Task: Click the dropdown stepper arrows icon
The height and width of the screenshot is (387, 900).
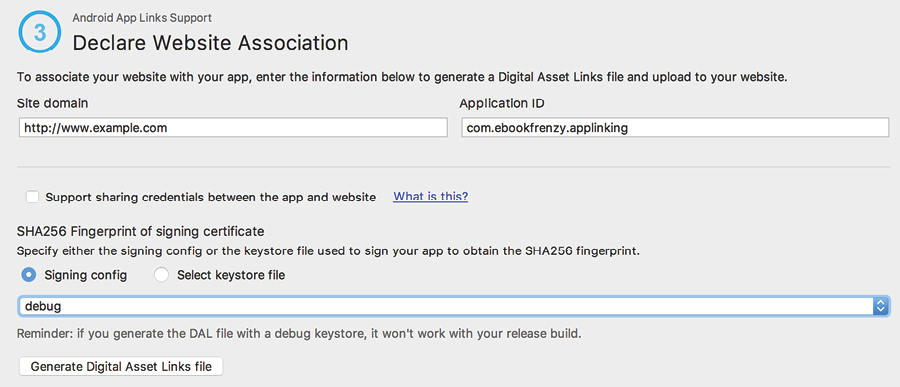Action: (x=880, y=306)
